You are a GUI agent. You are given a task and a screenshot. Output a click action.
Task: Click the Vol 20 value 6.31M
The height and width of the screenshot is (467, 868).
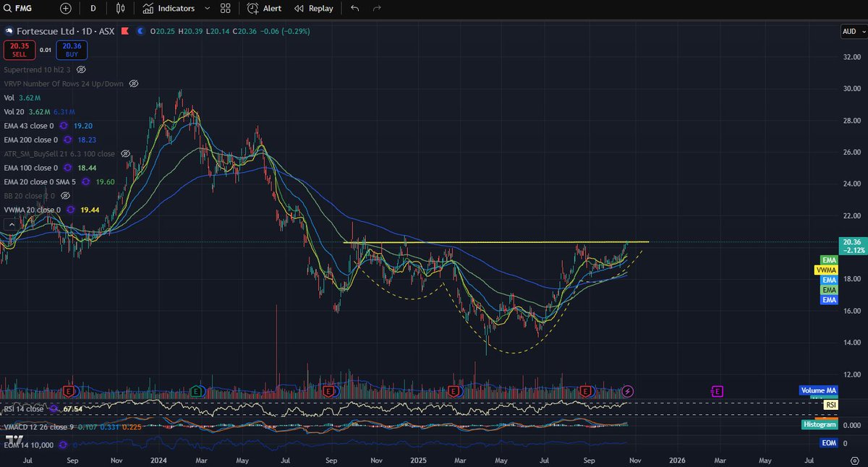coord(65,111)
